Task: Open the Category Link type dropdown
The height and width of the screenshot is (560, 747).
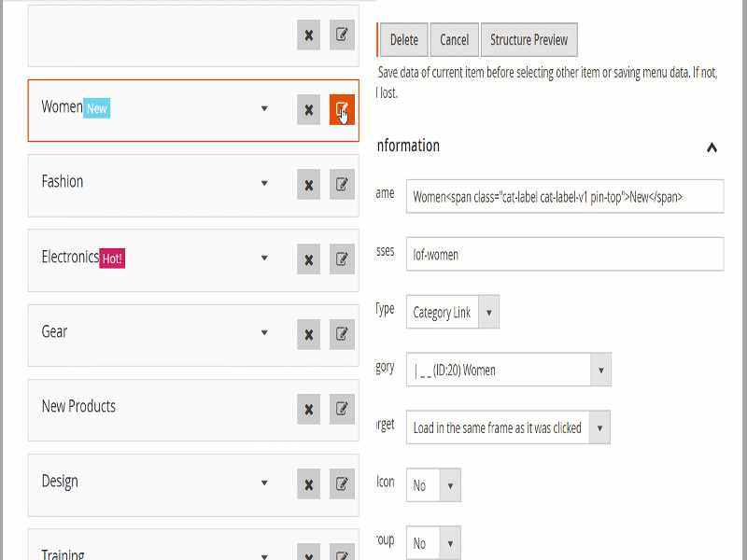Action: click(x=489, y=313)
